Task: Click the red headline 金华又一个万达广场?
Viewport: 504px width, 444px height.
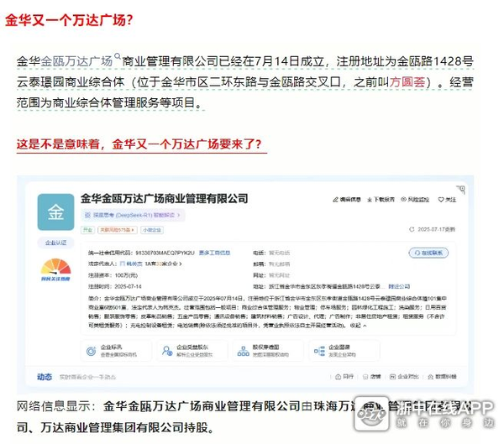Action: click(x=69, y=20)
